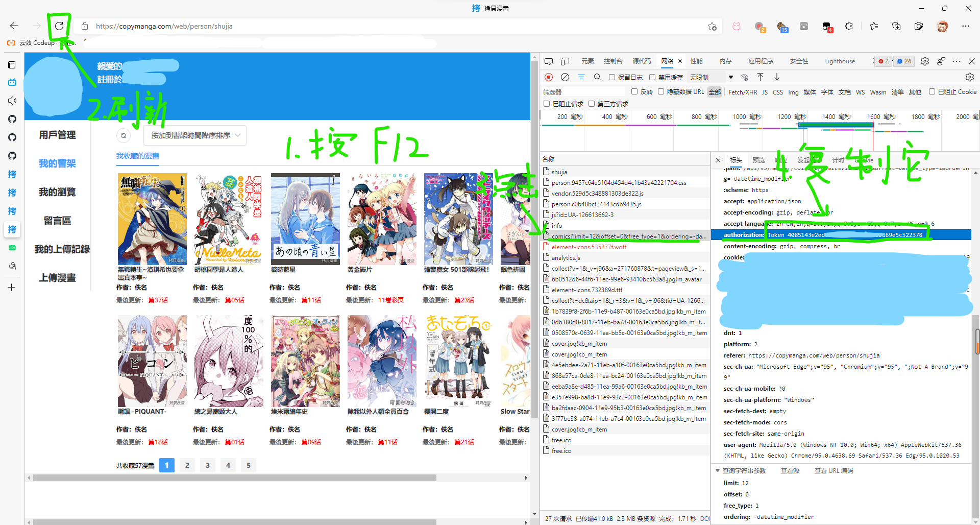This screenshot has width=980, height=525.
Task: Open the vertical tabs panel icon
Action: pyautogui.click(x=12, y=65)
